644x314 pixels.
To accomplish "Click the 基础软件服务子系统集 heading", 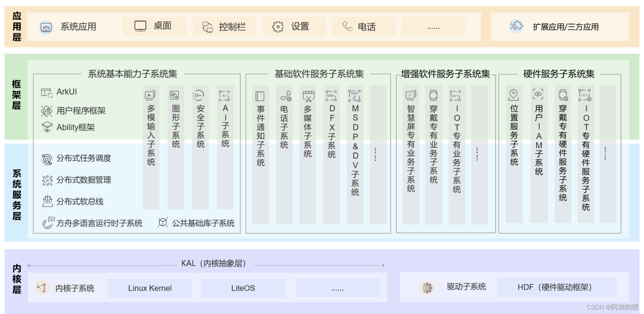I will (x=319, y=74).
